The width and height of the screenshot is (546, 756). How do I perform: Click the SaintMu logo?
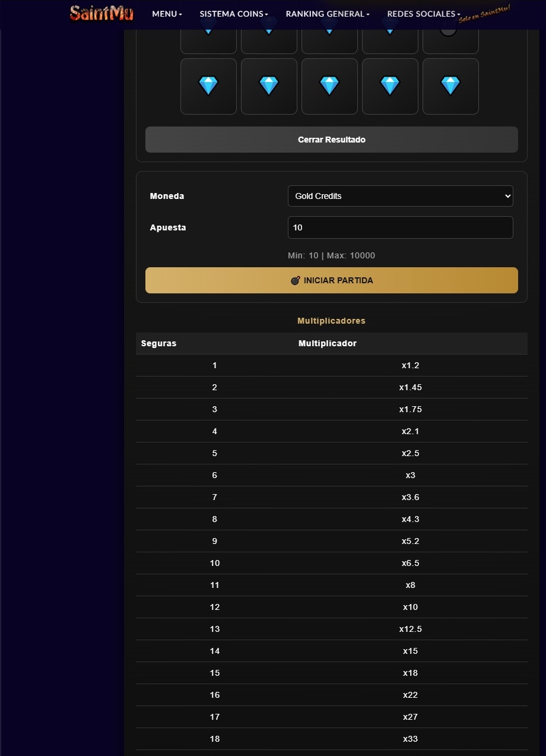[x=101, y=13]
